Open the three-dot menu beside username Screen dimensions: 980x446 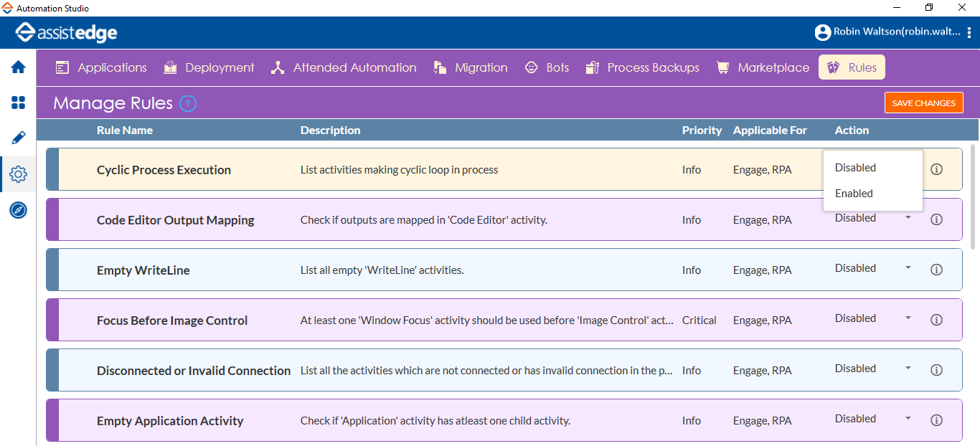pos(969,32)
